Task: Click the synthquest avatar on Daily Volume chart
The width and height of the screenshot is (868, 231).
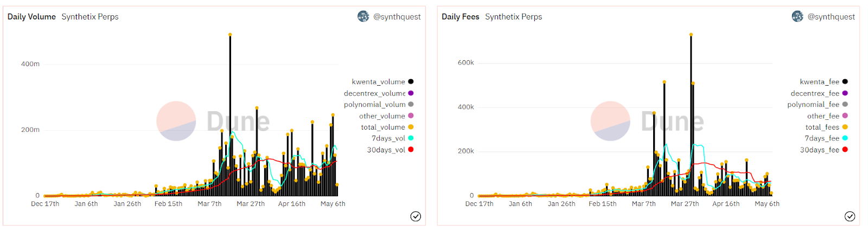Action: 363,16
